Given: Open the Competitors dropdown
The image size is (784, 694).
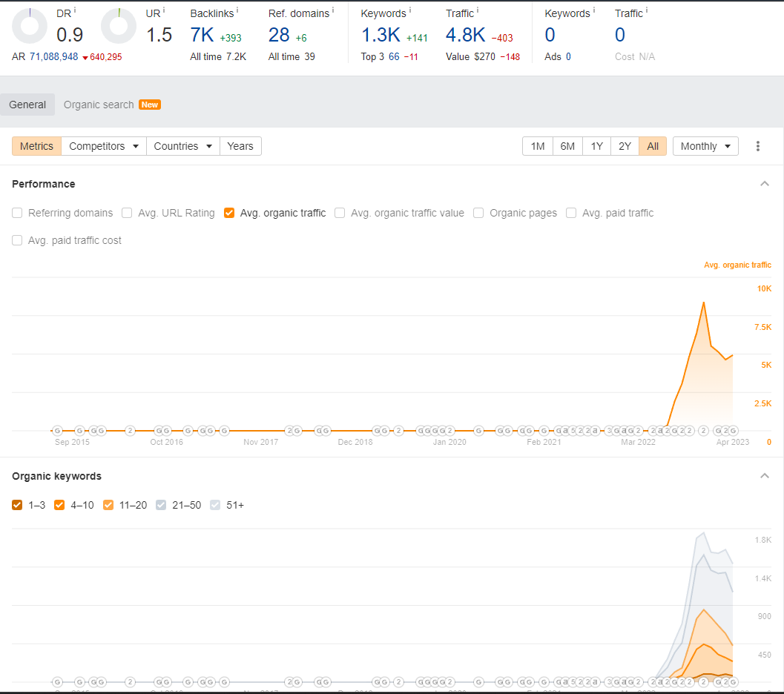Looking at the screenshot, I should click(104, 146).
